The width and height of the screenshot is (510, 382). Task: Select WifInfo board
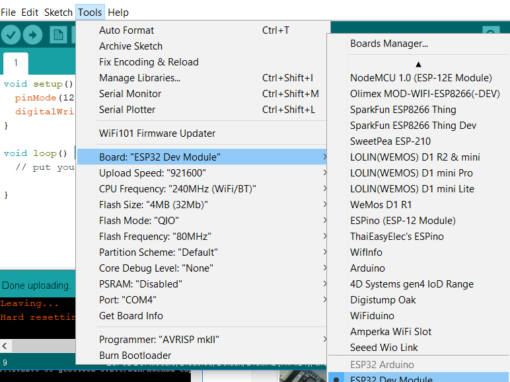tap(419, 252)
